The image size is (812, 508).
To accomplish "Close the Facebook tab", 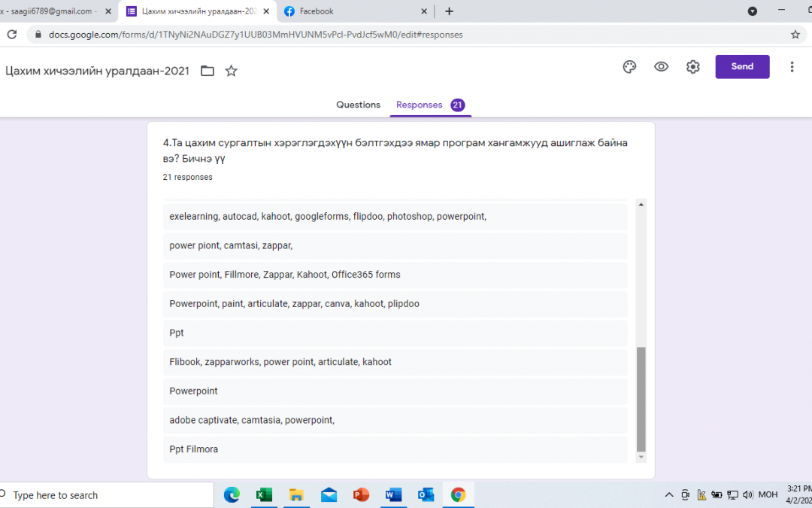I will pyautogui.click(x=423, y=11).
